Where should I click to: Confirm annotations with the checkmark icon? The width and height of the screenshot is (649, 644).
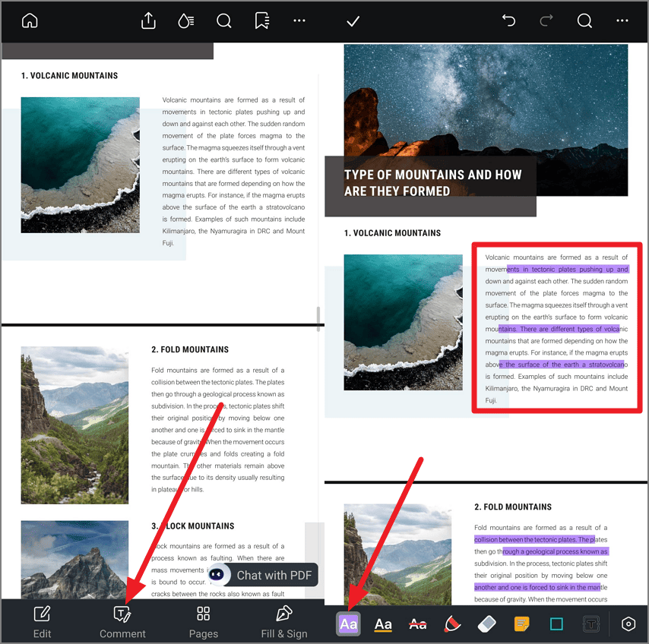coord(353,21)
